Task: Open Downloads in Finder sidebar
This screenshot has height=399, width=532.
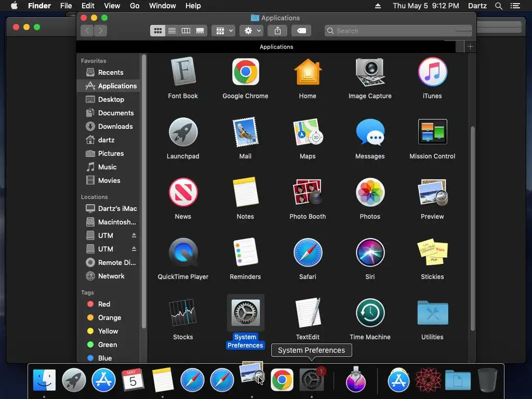Action: click(x=115, y=126)
